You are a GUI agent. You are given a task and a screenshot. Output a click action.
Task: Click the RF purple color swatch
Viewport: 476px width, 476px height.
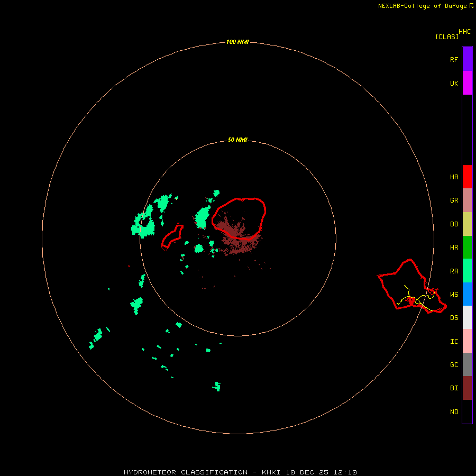[467, 59]
